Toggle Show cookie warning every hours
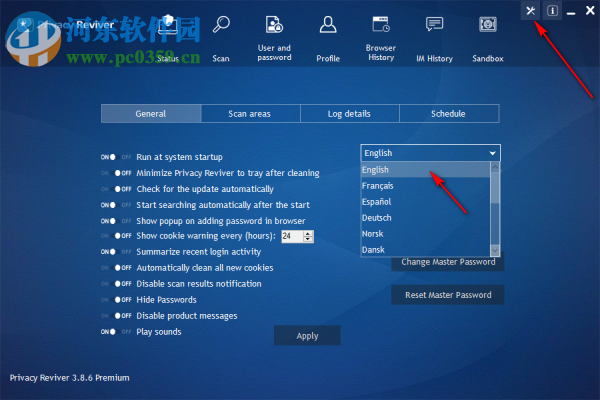Viewport: 600px width, 400px height. pos(116,236)
